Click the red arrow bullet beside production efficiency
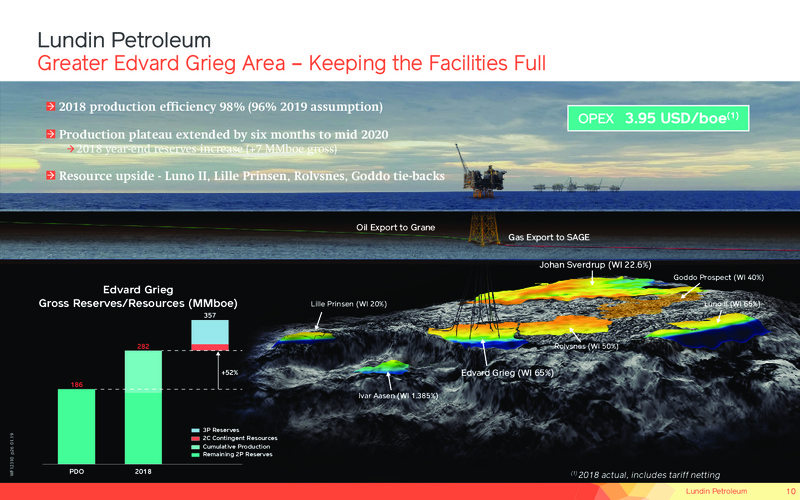 point(51,107)
